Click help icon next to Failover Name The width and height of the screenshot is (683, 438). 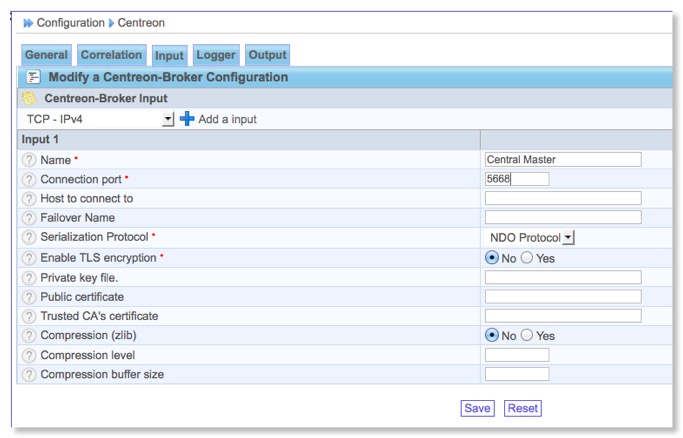(x=29, y=218)
